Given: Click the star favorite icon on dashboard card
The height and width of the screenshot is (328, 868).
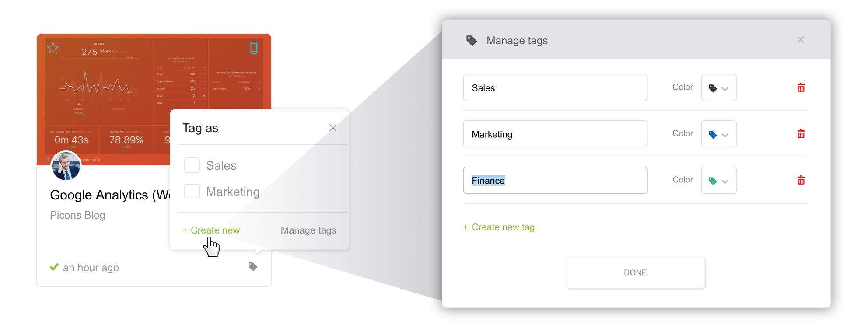Looking at the screenshot, I should 53,48.
